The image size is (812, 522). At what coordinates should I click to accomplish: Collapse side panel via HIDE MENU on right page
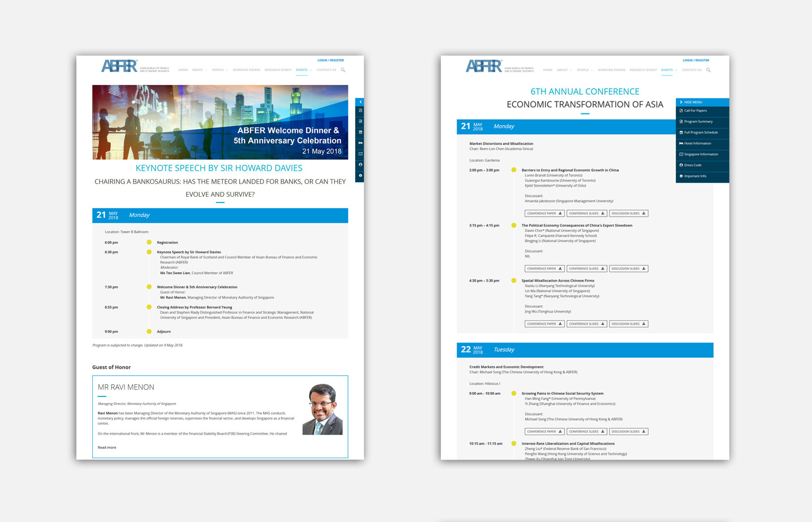702,102
